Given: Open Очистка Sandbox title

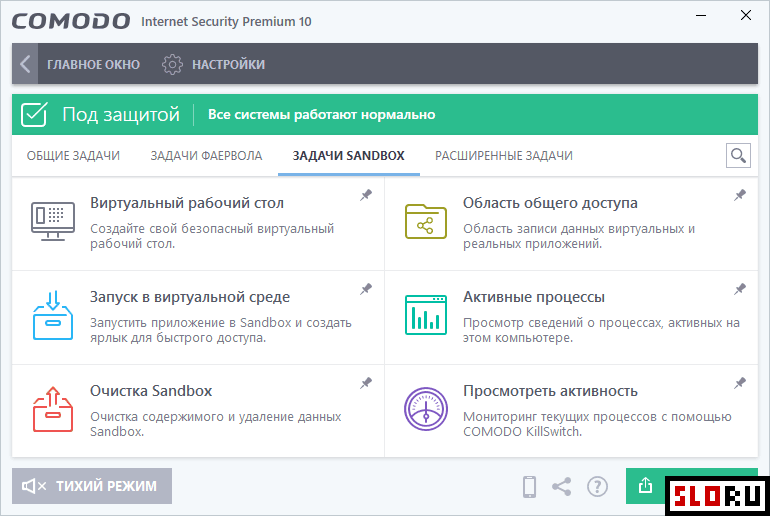Looking at the screenshot, I should [x=151, y=391].
